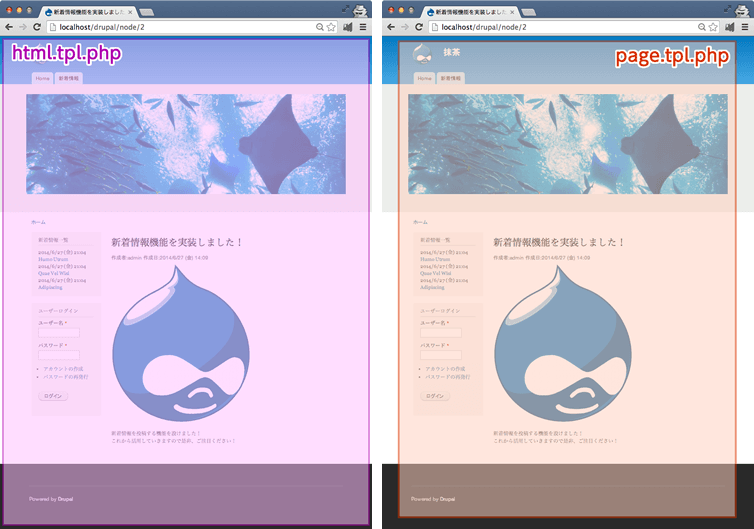Close the 新着情報機能 tab in the left window
The image size is (754, 529).
pos(130,12)
